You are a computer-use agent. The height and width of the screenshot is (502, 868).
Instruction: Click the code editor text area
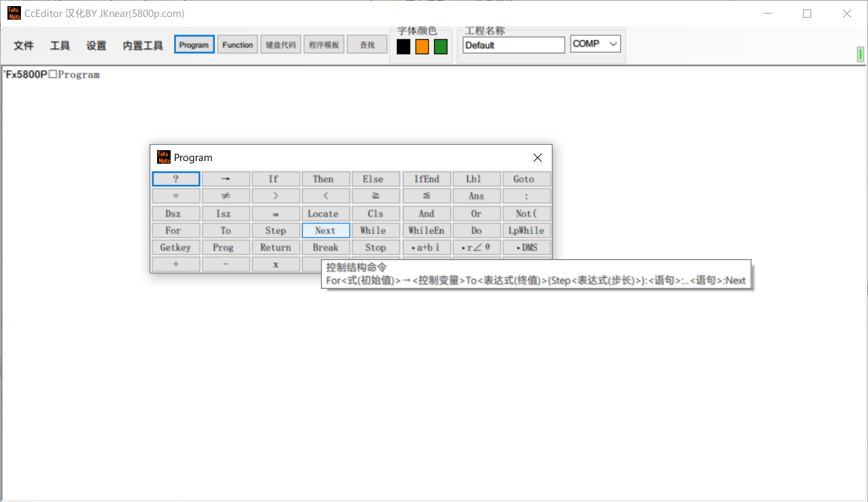(x=433, y=284)
